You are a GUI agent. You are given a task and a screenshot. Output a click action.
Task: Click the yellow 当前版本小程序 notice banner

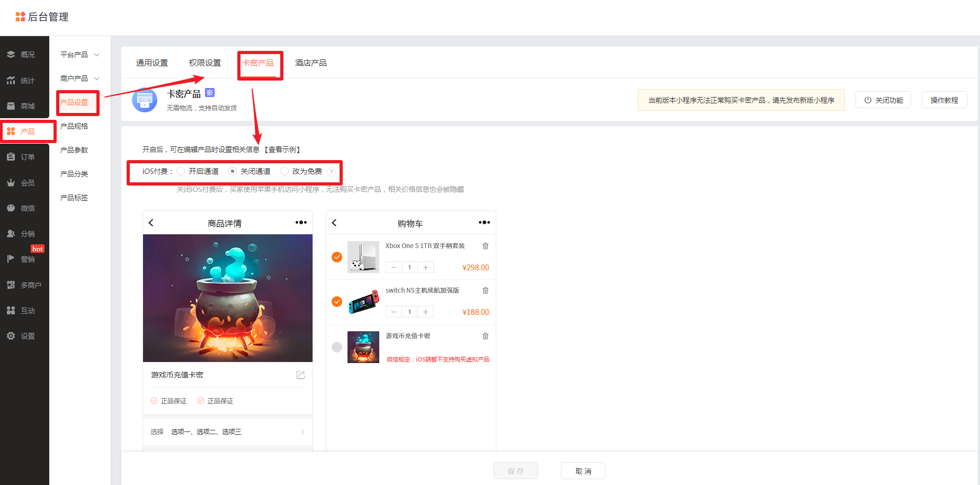(741, 100)
